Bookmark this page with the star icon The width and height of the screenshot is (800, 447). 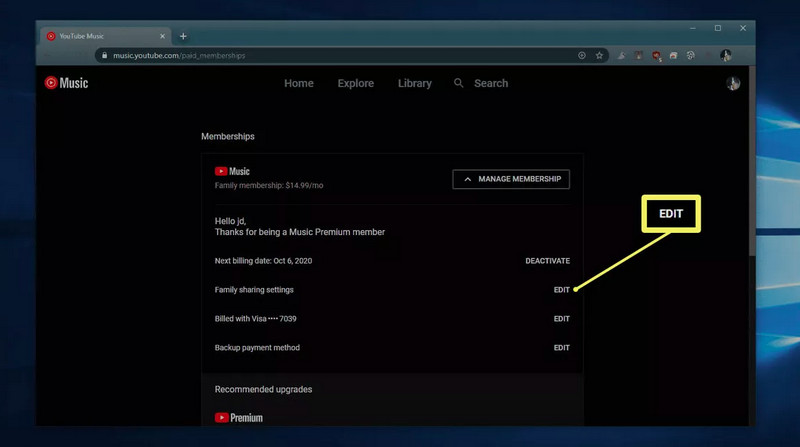[599, 55]
